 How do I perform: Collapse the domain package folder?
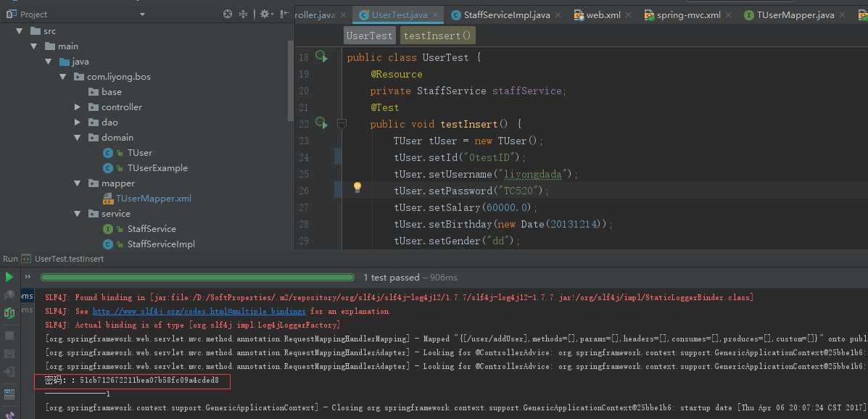(78, 138)
